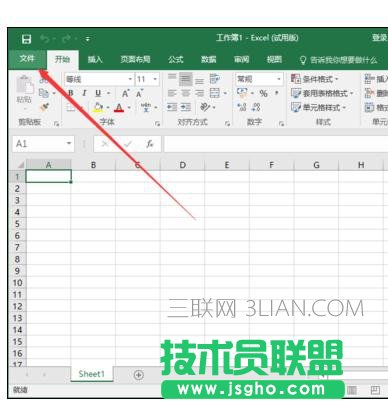Redo the last action
Screen dimensions: 388x405
66,39
